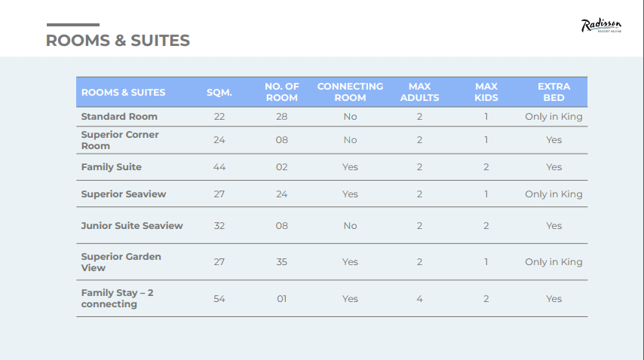Click the CONNECTING ROOM column header
Screen dimensions: 644x360
click(350, 92)
